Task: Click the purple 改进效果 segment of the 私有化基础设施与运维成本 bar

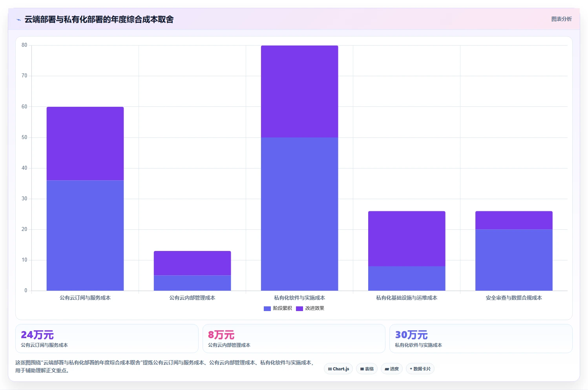Action: point(407,239)
